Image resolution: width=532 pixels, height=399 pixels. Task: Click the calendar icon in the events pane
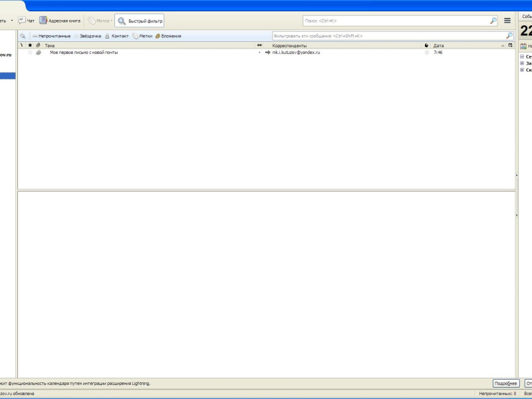(x=523, y=46)
